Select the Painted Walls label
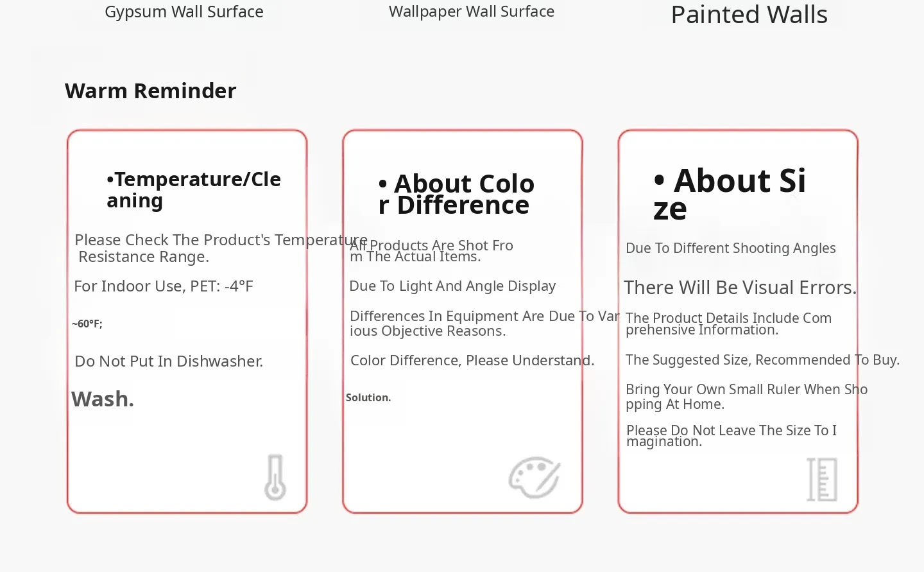The height and width of the screenshot is (572, 924). (749, 15)
